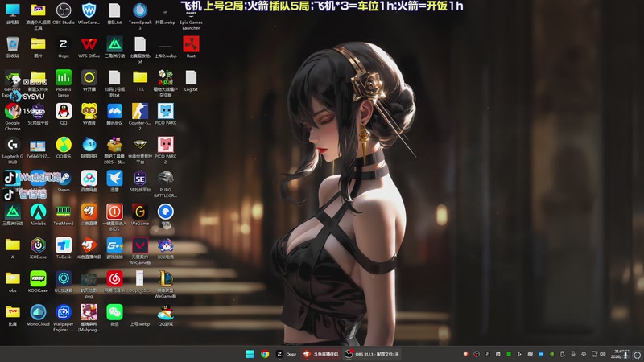Open the KOOK.exe desktop shortcut
The height and width of the screenshot is (362, 644).
(x=38, y=281)
